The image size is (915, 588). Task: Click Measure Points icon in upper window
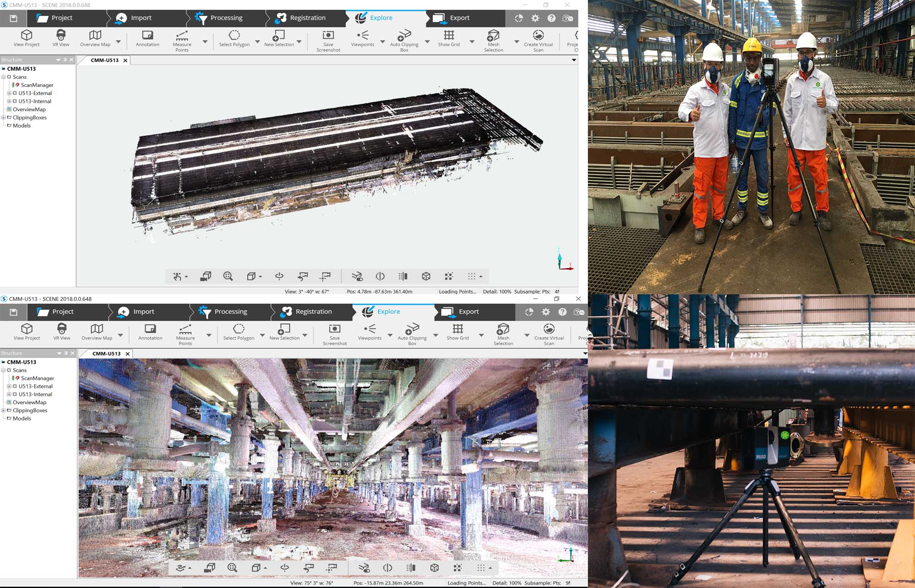182,36
